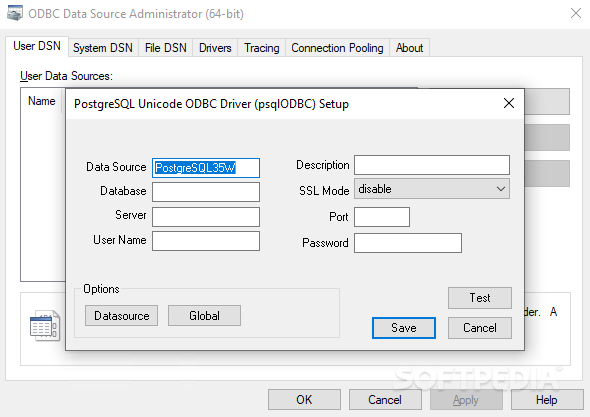Click the Port input field
The width and height of the screenshot is (590, 417).
[x=382, y=217]
